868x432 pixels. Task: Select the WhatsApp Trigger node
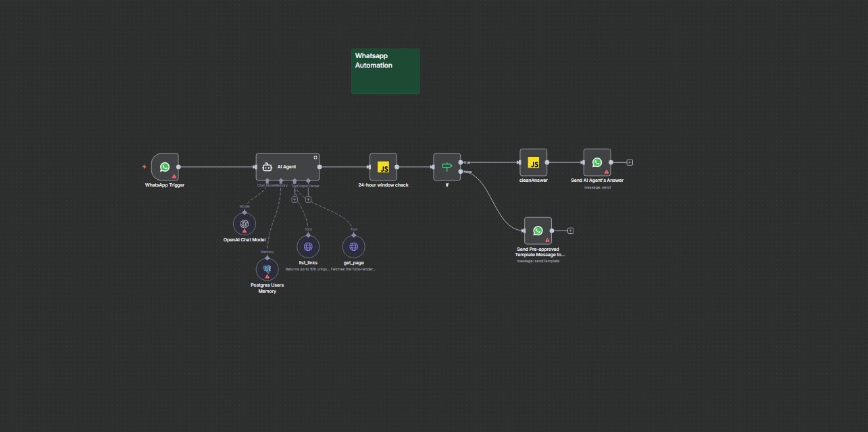click(x=165, y=167)
